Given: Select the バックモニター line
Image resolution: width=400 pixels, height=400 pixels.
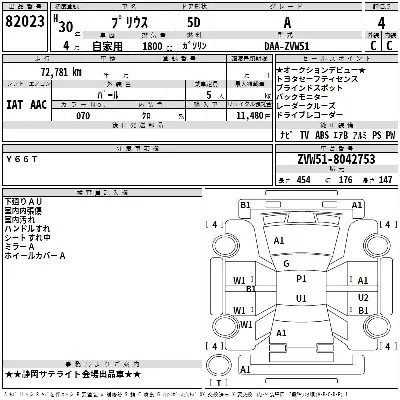Looking at the screenshot, I should point(302,97).
